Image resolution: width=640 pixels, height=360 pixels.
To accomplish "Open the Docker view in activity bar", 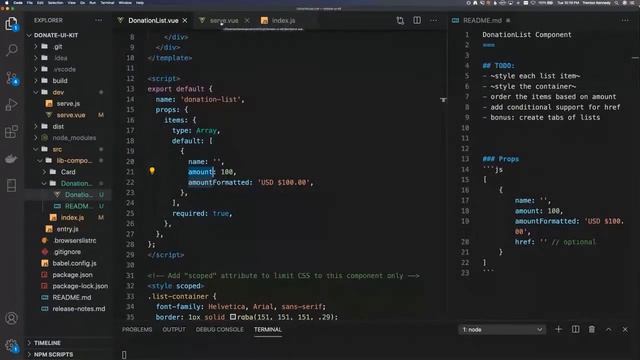I will coord(11,158).
